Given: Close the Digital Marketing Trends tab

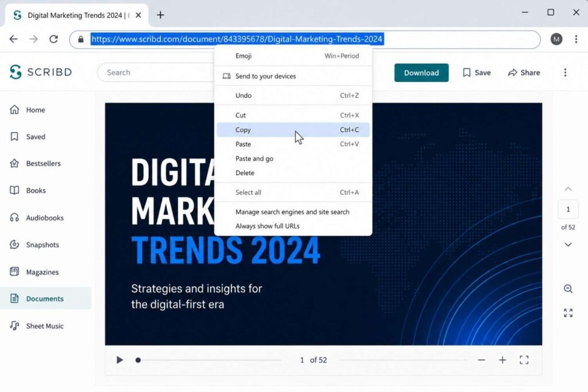Looking at the screenshot, I should 138,15.
